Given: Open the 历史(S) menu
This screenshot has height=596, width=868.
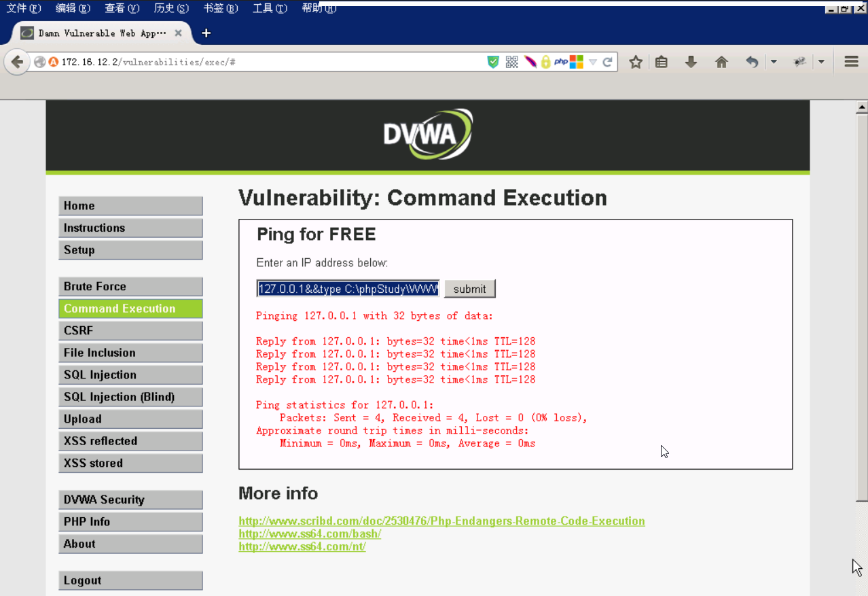Looking at the screenshot, I should pyautogui.click(x=171, y=8).
